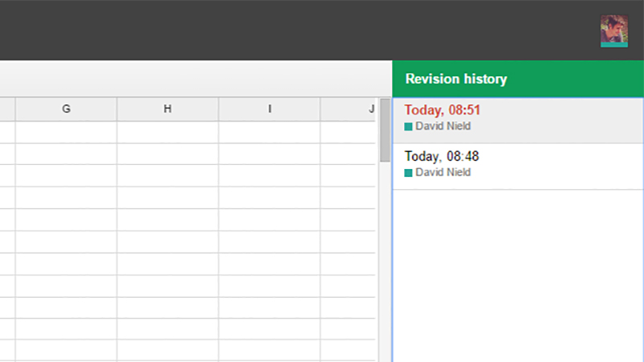
Task: Click first cell under column G
Action: (x=66, y=132)
